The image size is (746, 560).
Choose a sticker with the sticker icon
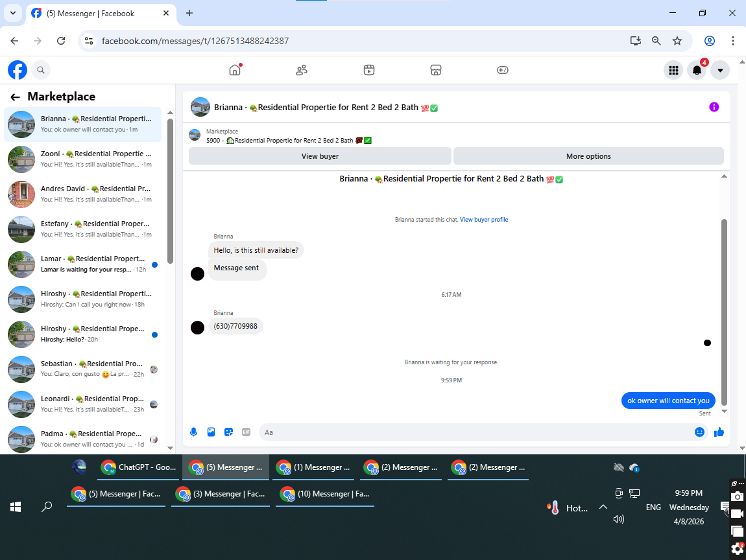point(229,432)
